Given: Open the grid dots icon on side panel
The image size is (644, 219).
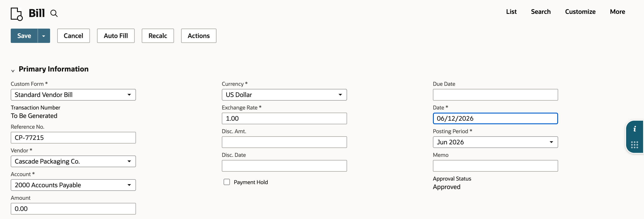Looking at the screenshot, I should [635, 145].
